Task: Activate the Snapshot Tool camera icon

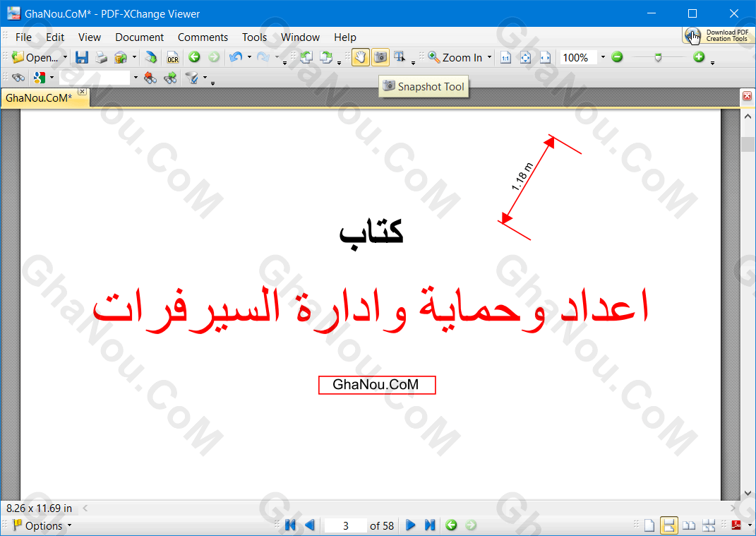Action: (x=380, y=58)
